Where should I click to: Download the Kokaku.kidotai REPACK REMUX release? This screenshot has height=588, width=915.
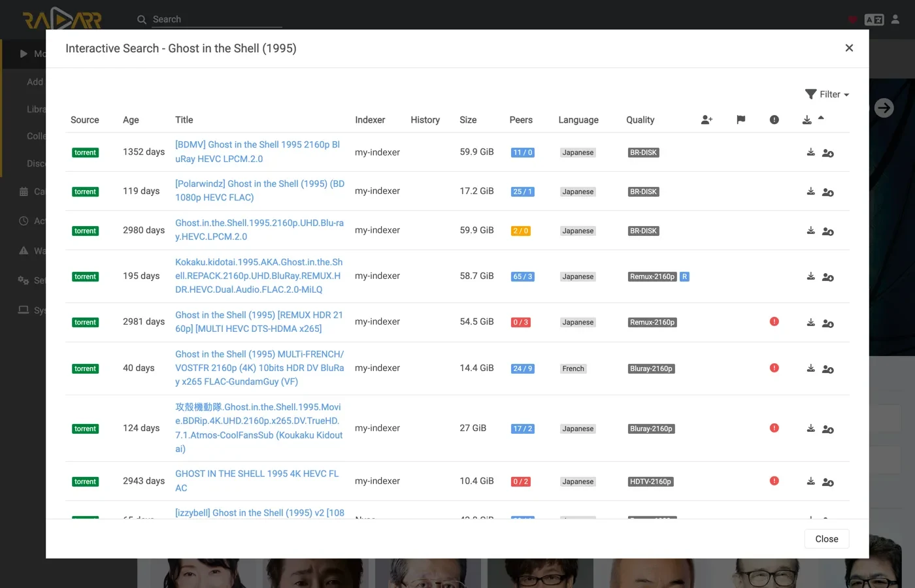810,276
